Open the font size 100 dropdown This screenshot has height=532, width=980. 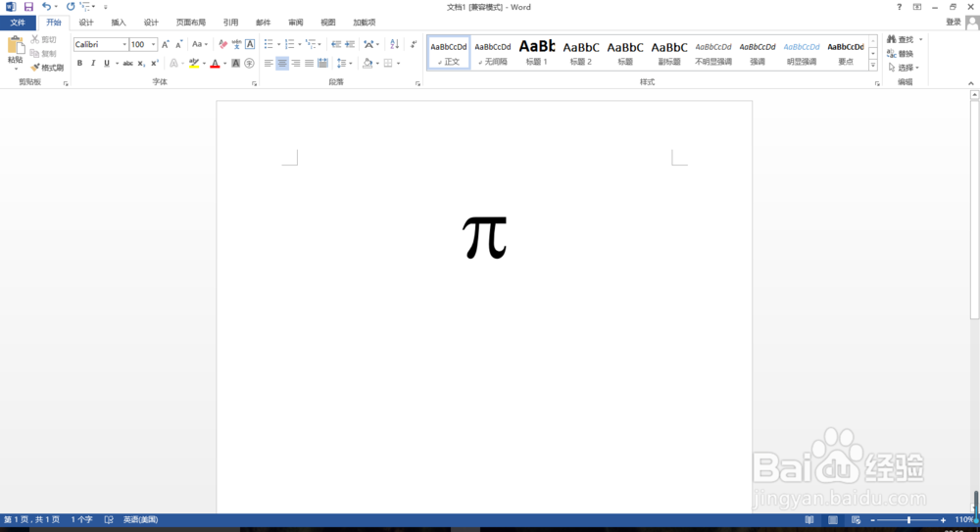pyautogui.click(x=153, y=44)
